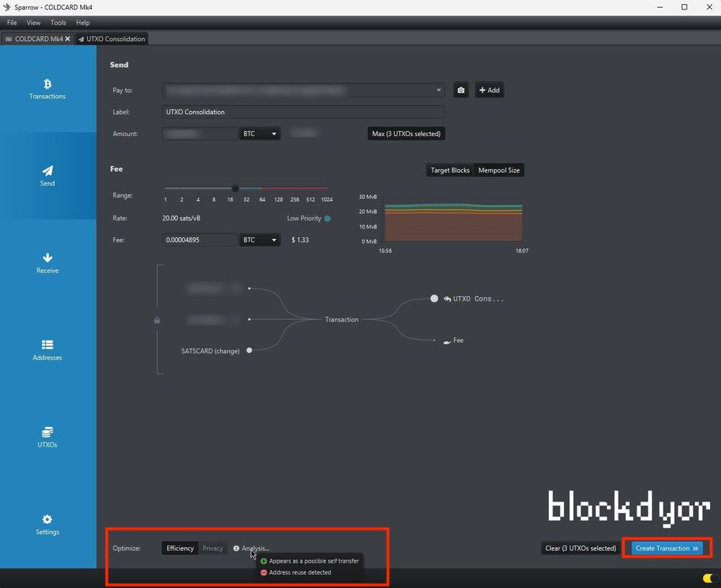
Task: Switch to the COLDCARD Mk4 tab
Action: (x=36, y=38)
